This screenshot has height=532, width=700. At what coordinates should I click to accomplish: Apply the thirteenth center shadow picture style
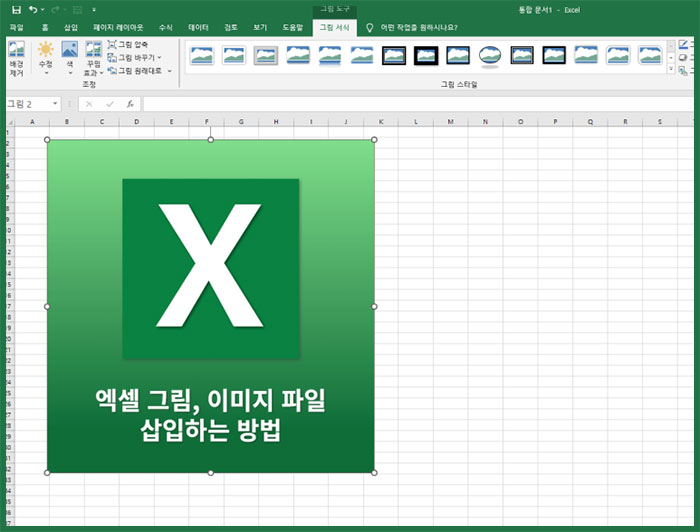coord(586,56)
